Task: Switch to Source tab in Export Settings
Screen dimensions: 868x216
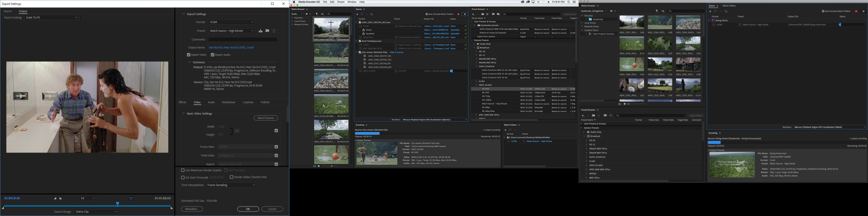Action: click(x=8, y=11)
